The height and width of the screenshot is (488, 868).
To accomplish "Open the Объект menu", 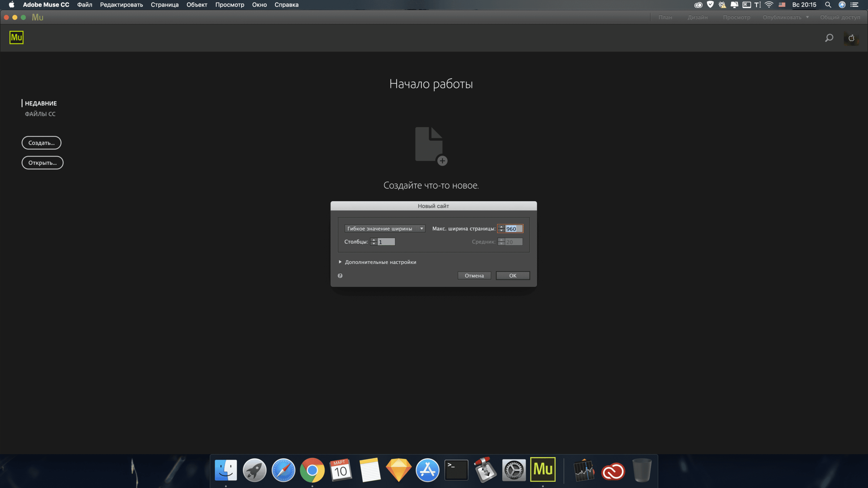I will [x=197, y=5].
